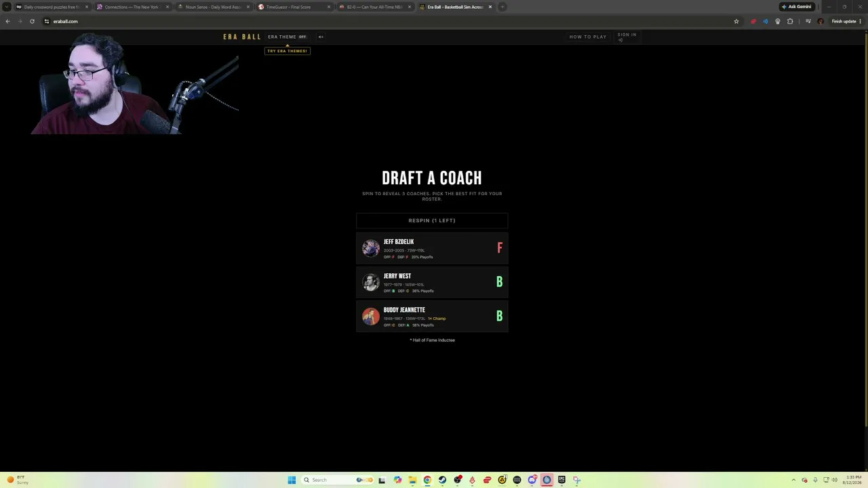Show hidden system tray icons
Image resolution: width=868 pixels, height=488 pixels.
[793, 480]
